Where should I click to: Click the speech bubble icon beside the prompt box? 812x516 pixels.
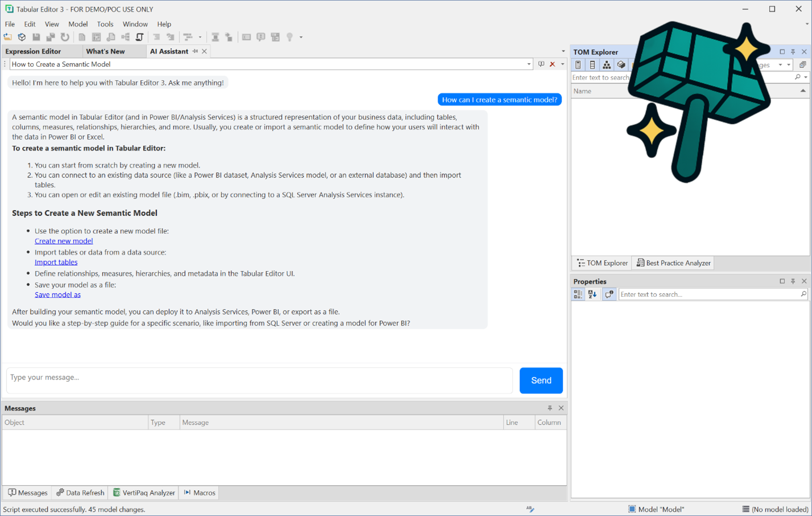click(541, 64)
